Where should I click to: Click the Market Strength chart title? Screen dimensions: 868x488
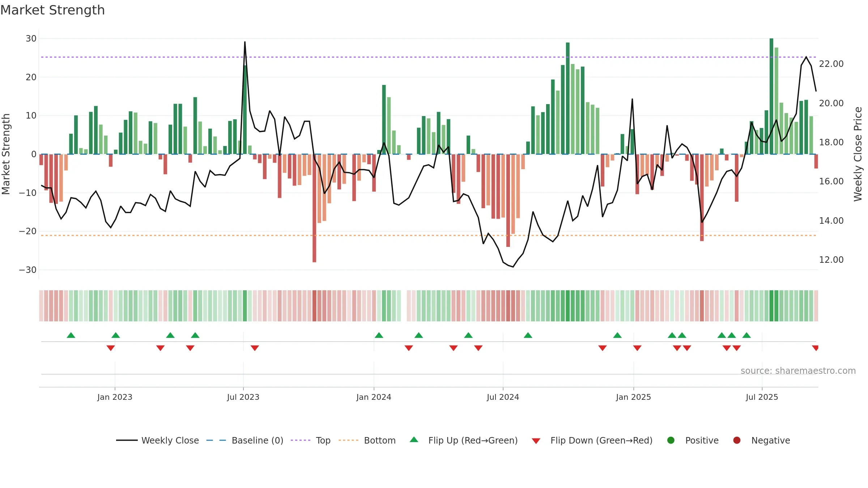52,10
